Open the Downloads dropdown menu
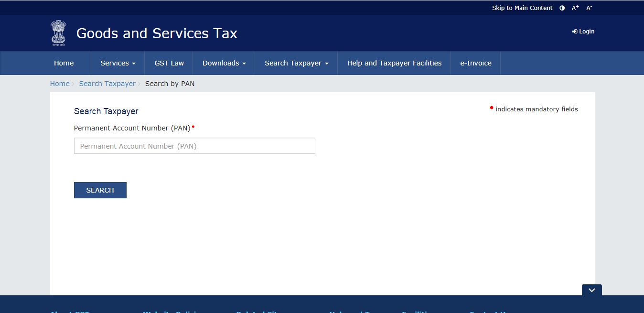Image resolution: width=644 pixels, height=313 pixels. (224, 63)
